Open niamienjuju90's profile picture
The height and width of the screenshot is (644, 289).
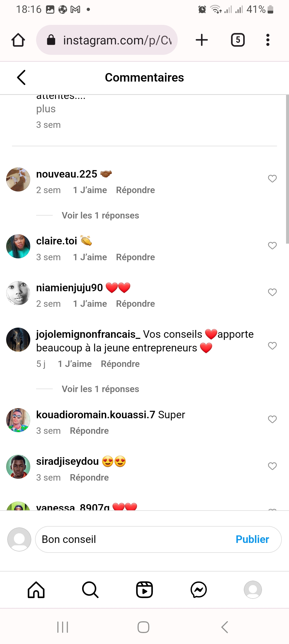18,293
